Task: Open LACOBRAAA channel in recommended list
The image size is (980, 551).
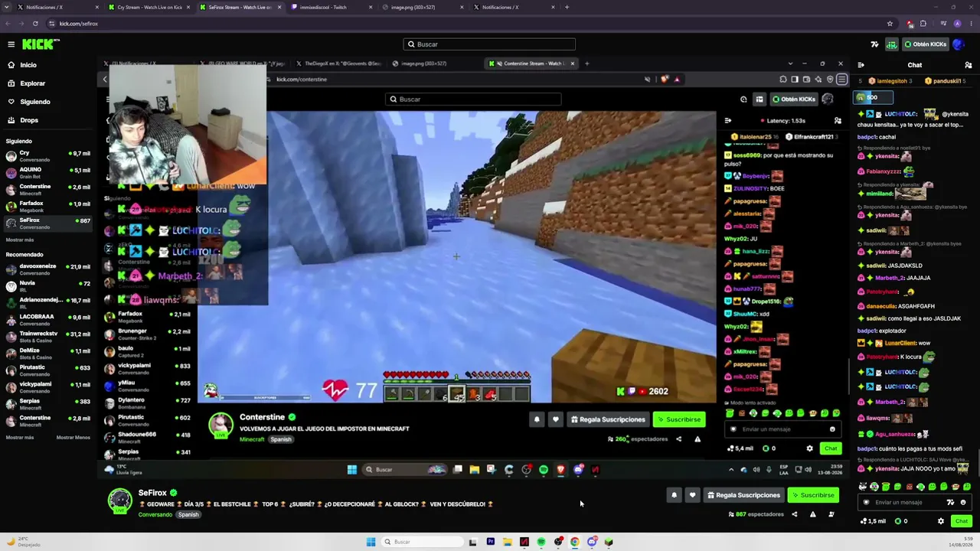Action: pyautogui.click(x=47, y=320)
